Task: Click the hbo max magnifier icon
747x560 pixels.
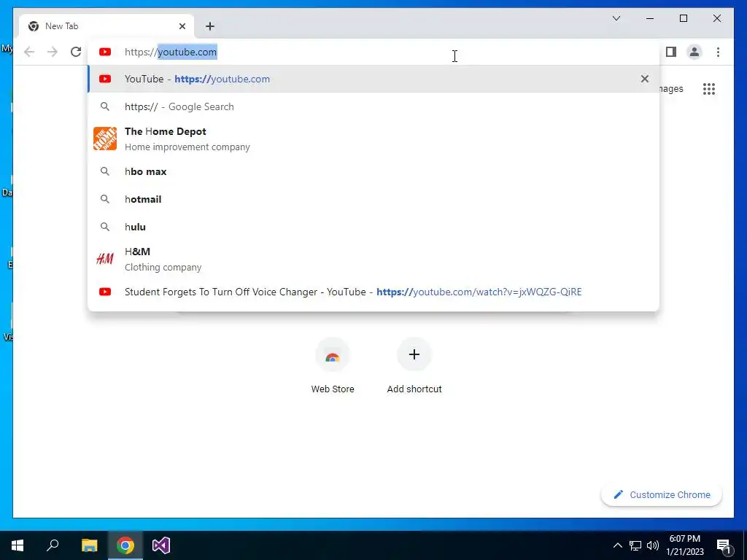Action: click(x=105, y=171)
